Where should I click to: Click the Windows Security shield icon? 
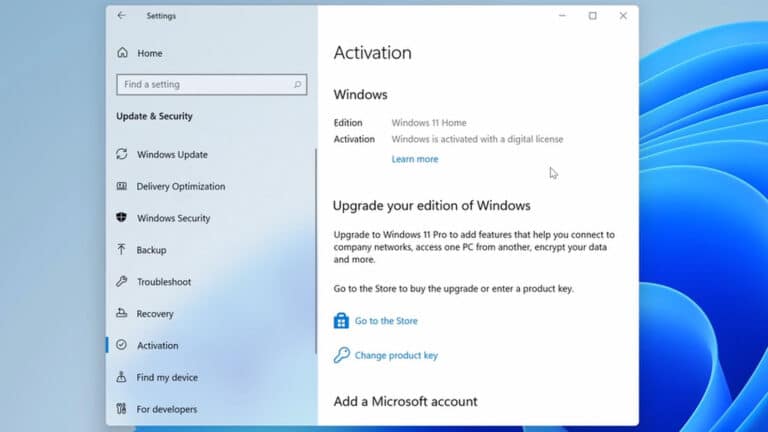coord(122,218)
